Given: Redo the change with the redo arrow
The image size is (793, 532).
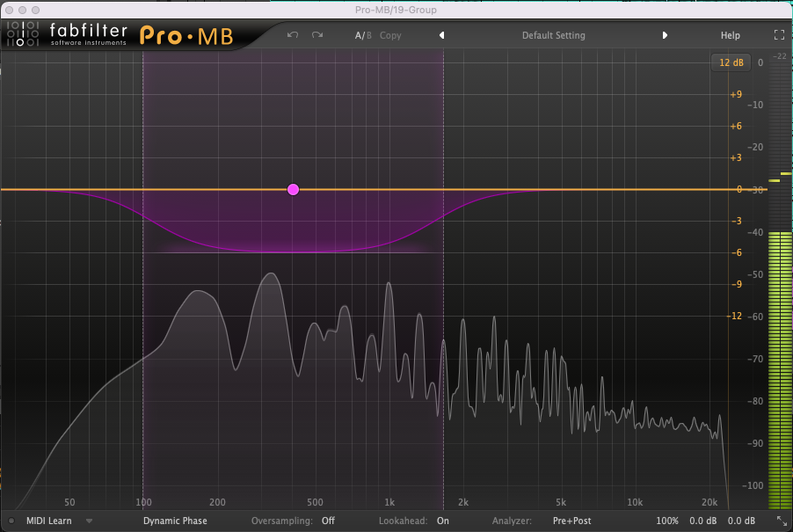Looking at the screenshot, I should pos(317,35).
